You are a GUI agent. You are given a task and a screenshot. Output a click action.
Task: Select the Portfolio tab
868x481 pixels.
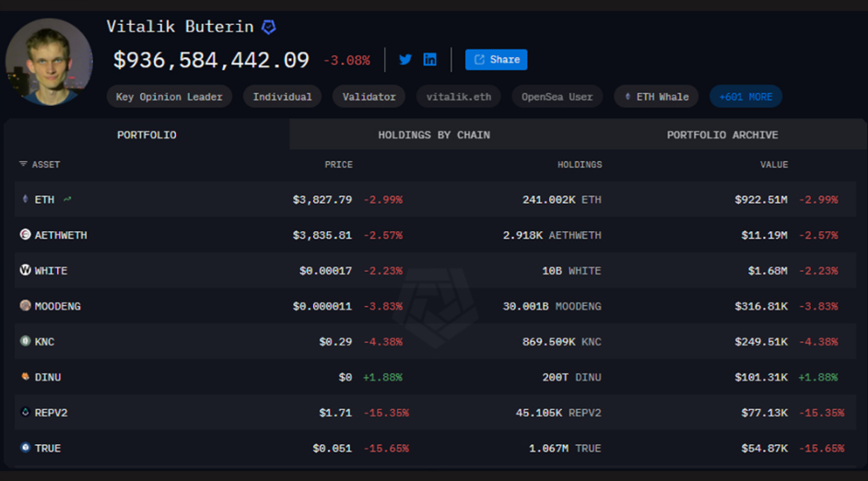pos(147,135)
